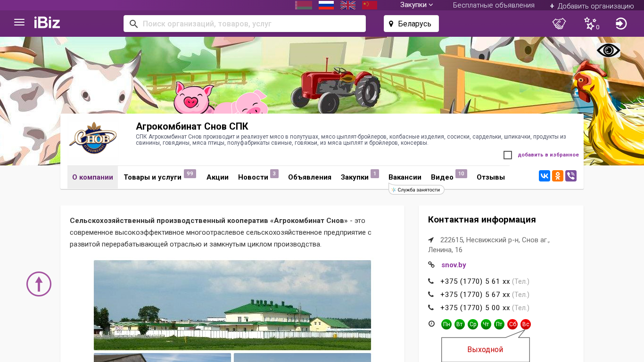
Task: Select the Friday (Пт) schedule circle
Action: 499,324
